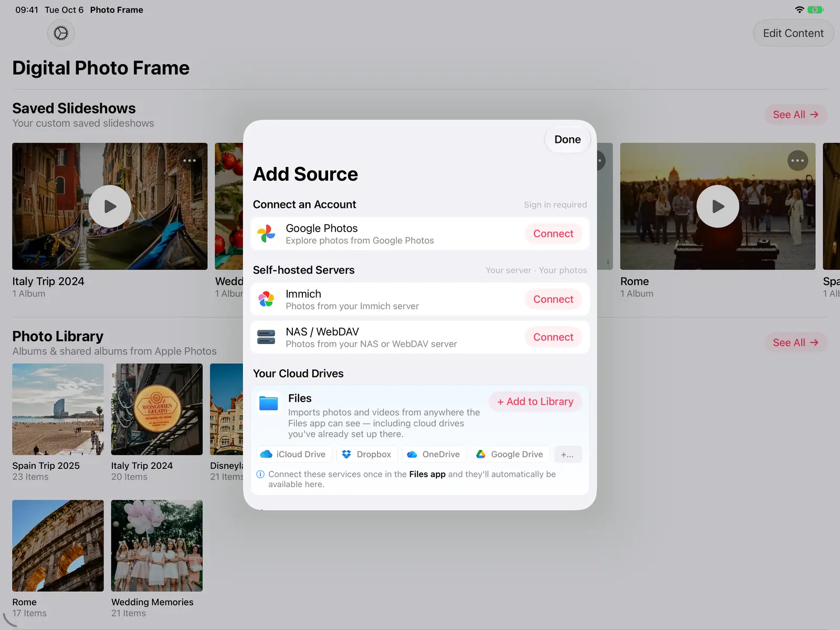Play the Italy Trip 2024 slideshow

tap(110, 206)
